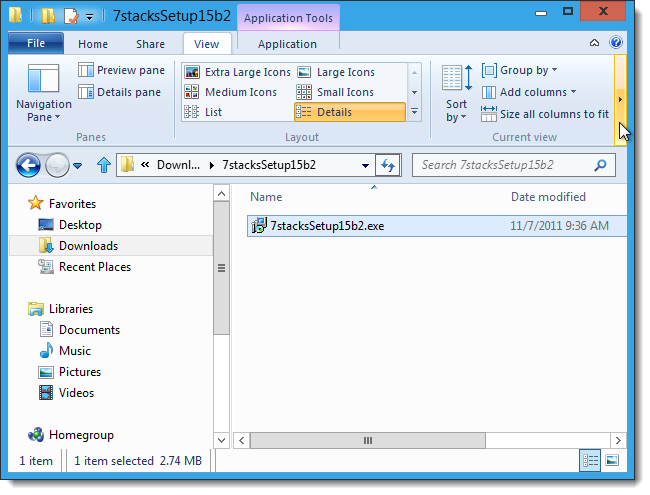Click the Back navigation button
This screenshot has height=495, width=650.
point(28,165)
